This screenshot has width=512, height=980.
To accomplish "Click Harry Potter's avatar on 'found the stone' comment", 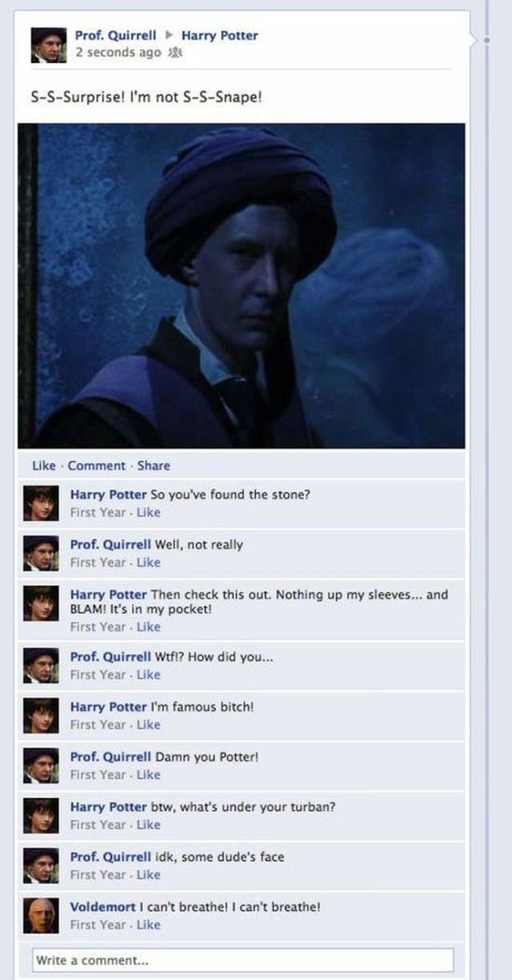I will pos(40,502).
